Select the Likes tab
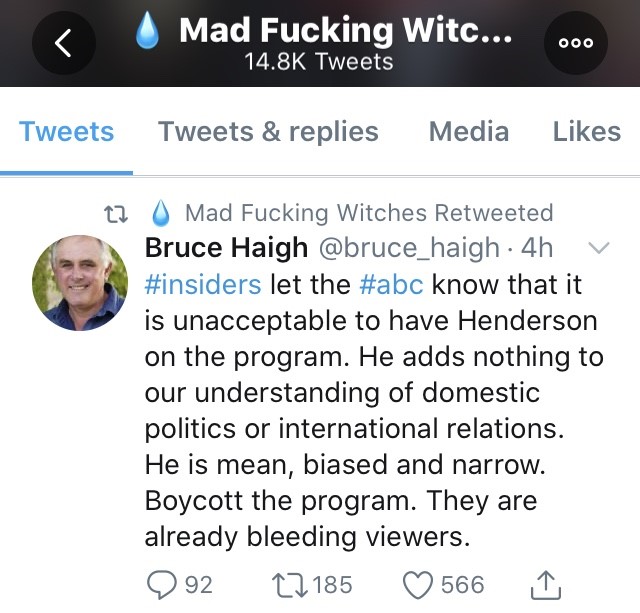The width and height of the screenshot is (640, 613). click(586, 131)
